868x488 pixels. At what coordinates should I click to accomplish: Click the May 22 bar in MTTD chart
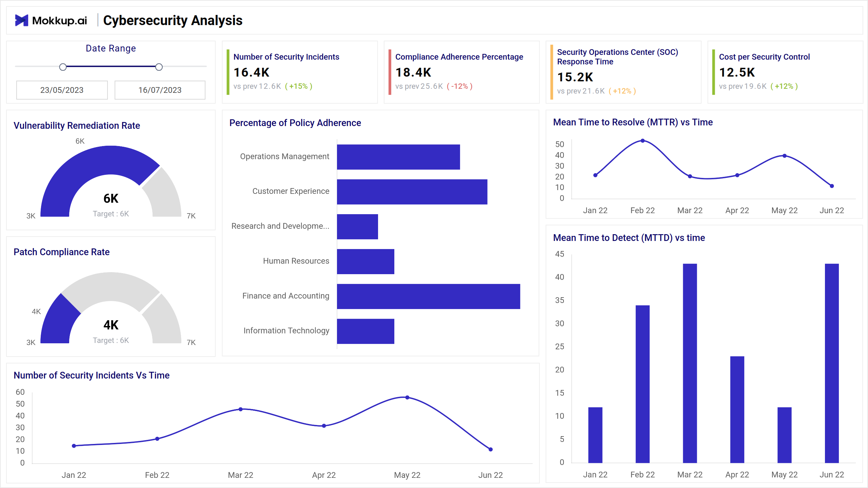(x=785, y=435)
